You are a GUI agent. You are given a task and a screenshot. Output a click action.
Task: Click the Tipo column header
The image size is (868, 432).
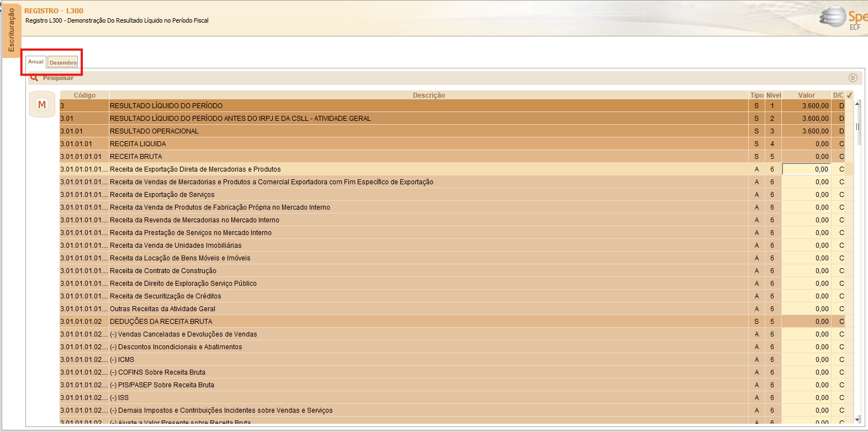[756, 95]
